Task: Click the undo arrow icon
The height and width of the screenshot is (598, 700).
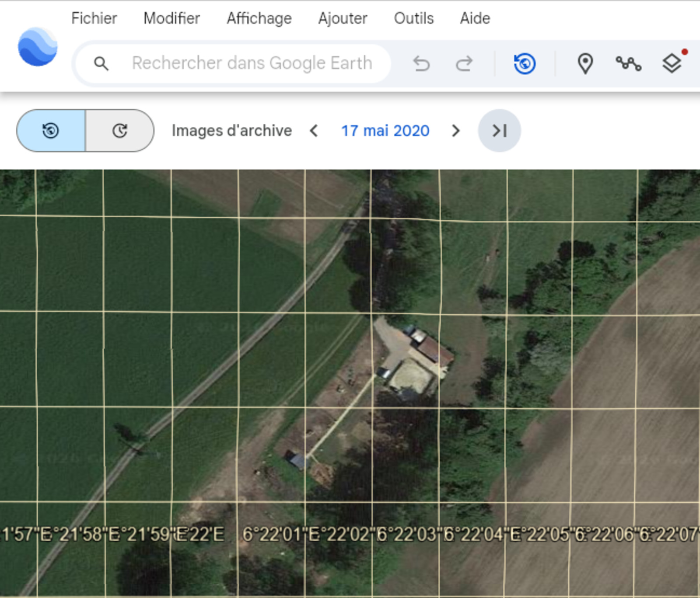Action: click(x=421, y=64)
